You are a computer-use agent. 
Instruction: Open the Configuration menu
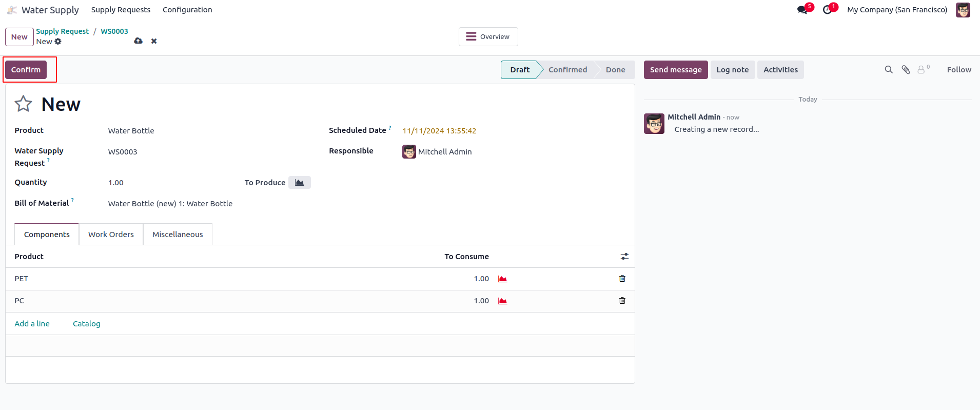pos(187,10)
